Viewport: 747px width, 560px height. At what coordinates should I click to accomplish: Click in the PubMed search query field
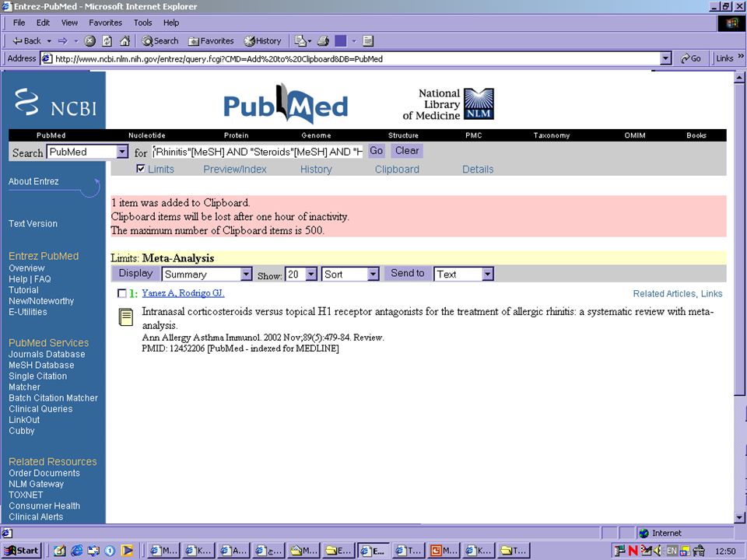point(258,152)
